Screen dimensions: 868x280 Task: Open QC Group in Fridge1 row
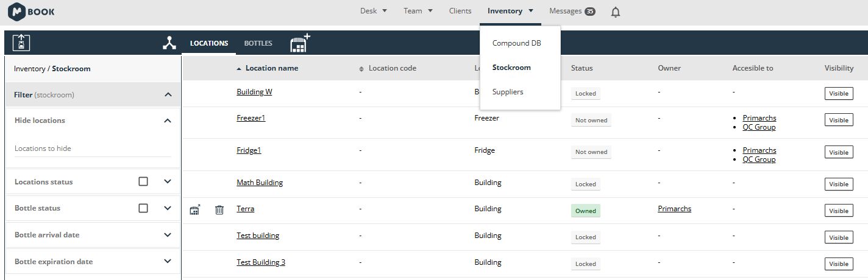(759, 159)
